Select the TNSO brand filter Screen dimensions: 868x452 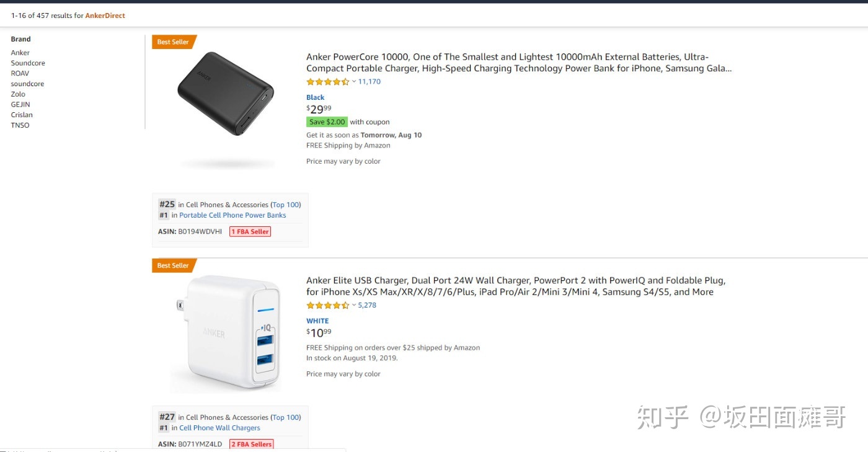(20, 125)
